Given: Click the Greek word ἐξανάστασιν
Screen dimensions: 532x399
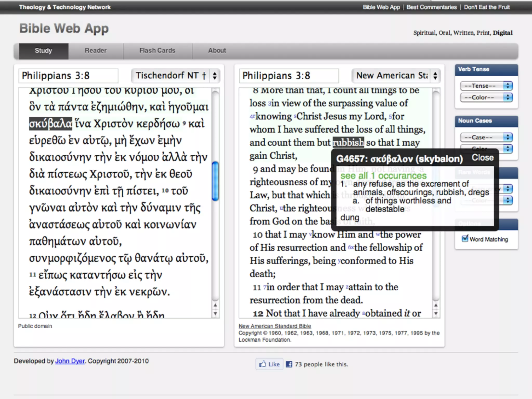Looking at the screenshot, I should pos(60,292).
